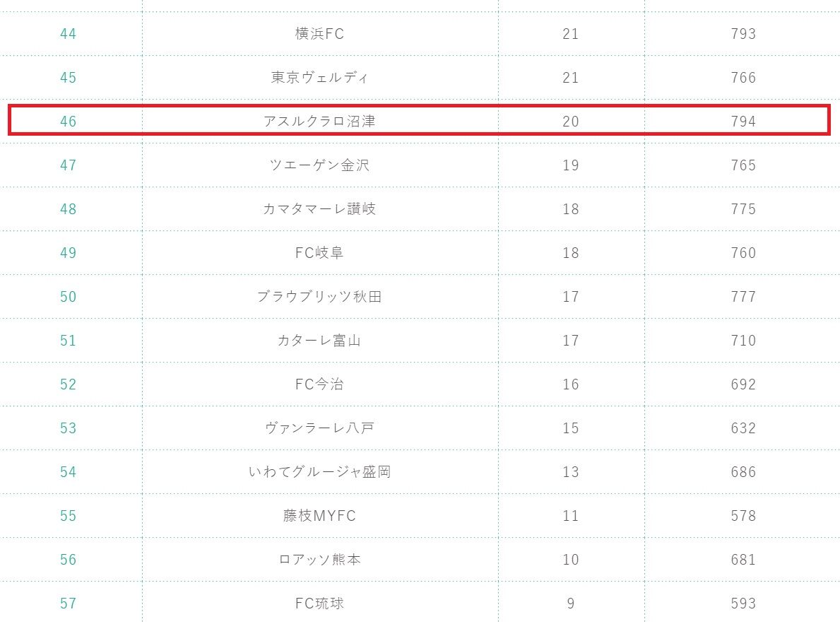Click アスルクラロ沼津 in the highlighted row
Screen dimensions: 840x624
(319, 121)
